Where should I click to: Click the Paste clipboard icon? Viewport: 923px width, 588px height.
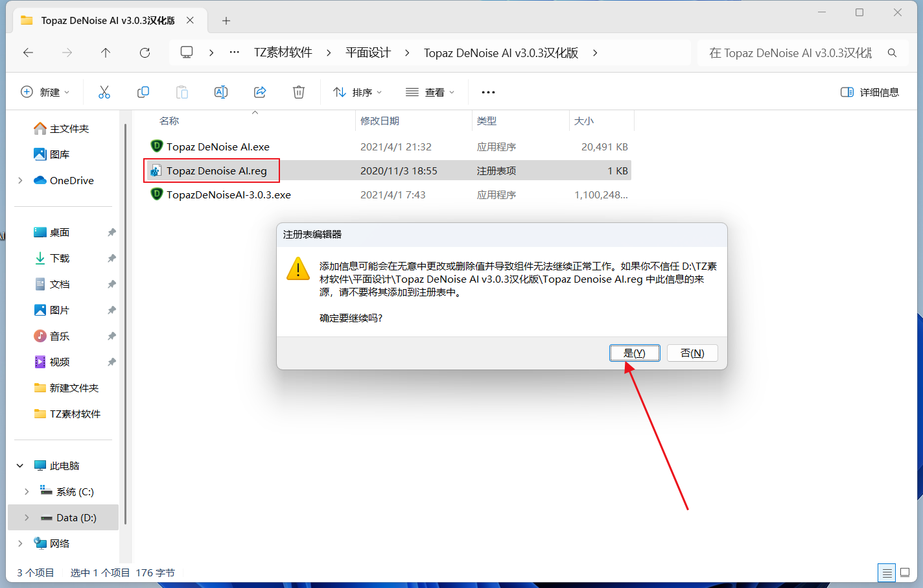point(182,92)
